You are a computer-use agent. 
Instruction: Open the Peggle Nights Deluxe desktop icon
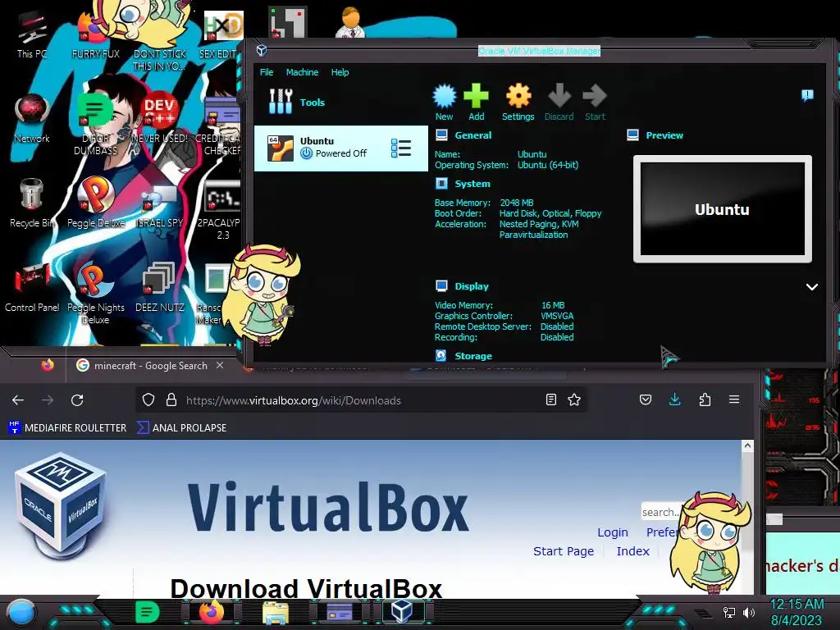pyautogui.click(x=95, y=294)
